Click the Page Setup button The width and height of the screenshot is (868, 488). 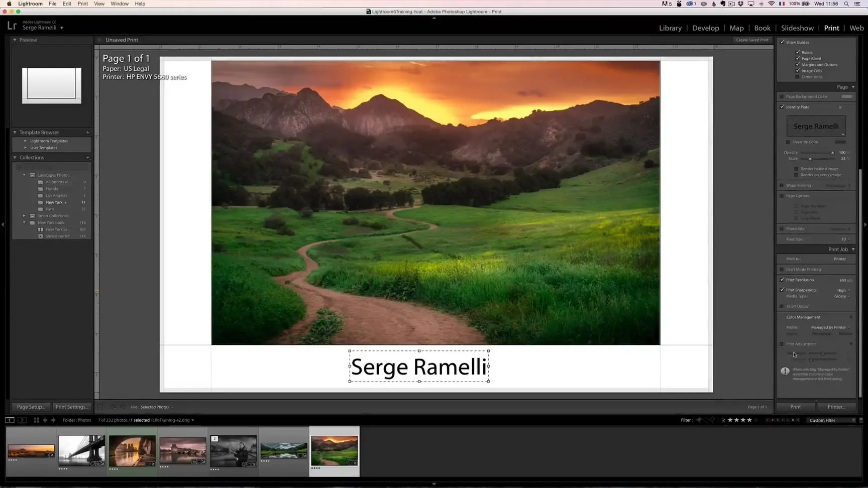(x=31, y=407)
